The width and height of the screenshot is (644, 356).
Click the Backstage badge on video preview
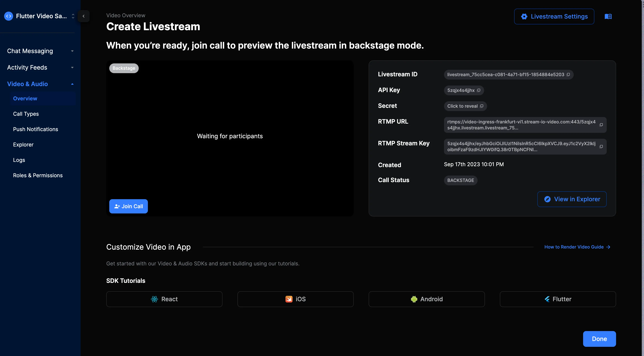tap(124, 68)
